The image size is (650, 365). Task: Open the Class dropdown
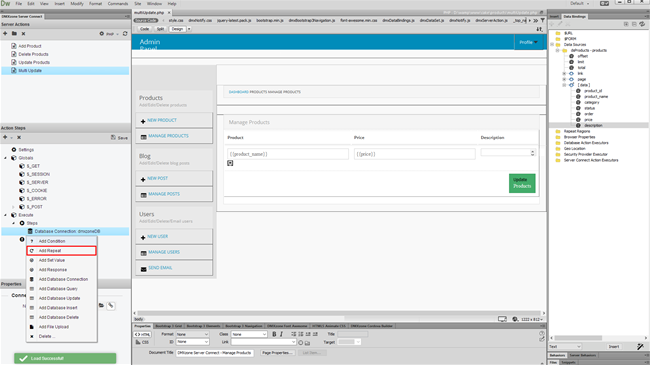(249, 334)
